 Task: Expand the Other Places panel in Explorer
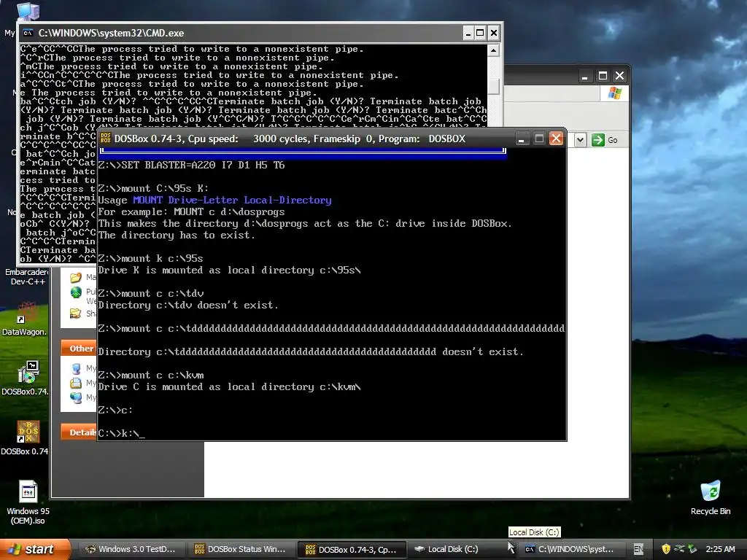pos(79,348)
